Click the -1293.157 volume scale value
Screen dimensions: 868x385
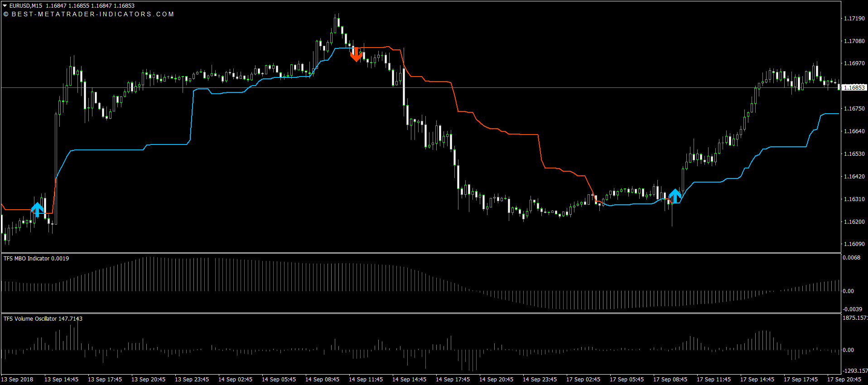854,371
